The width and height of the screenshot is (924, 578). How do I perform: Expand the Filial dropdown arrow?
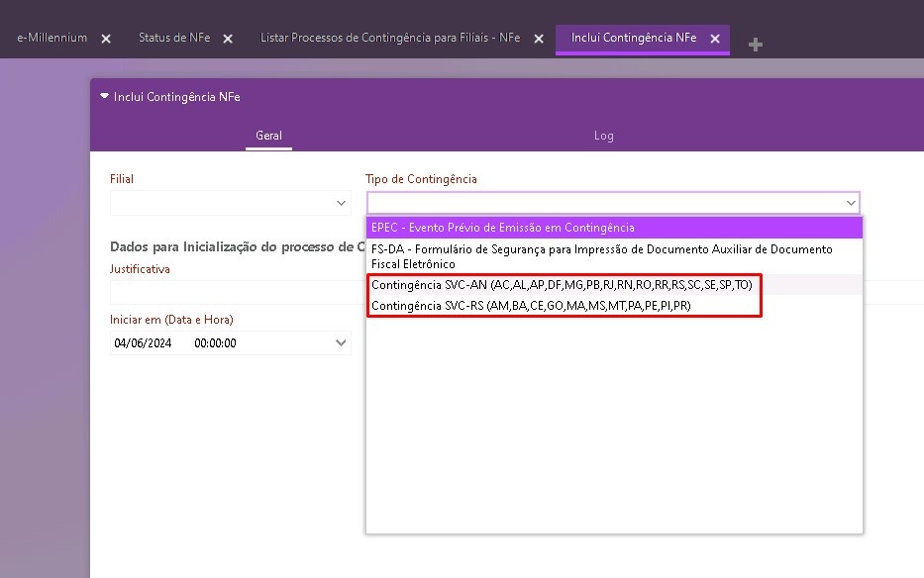(341, 203)
